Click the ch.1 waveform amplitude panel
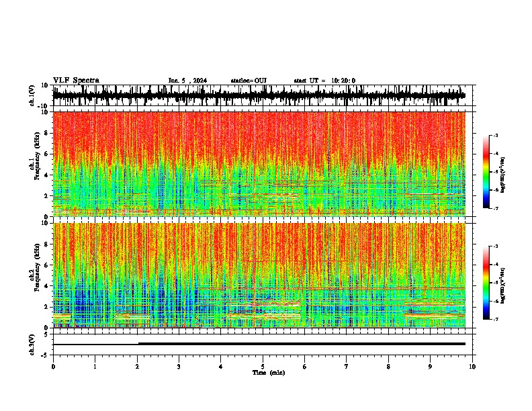 (264, 95)
